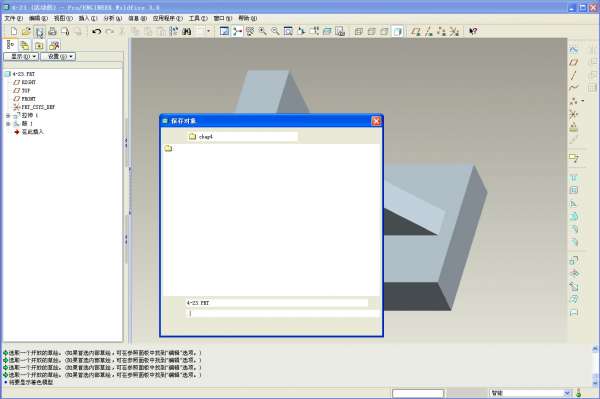Open the chap4 look-in folder dropdown
Image resolution: width=600 pixels, height=399 pixels.
242,137
